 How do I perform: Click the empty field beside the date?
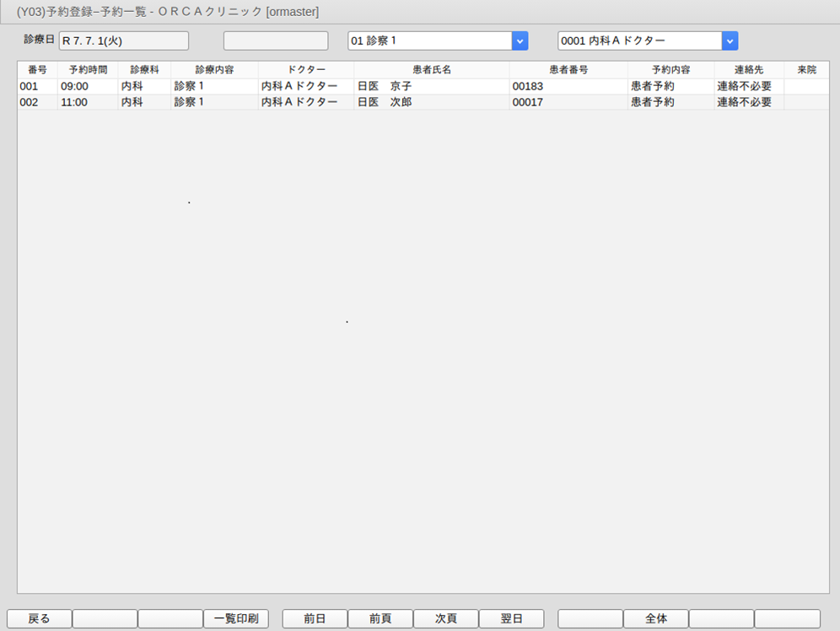point(276,40)
